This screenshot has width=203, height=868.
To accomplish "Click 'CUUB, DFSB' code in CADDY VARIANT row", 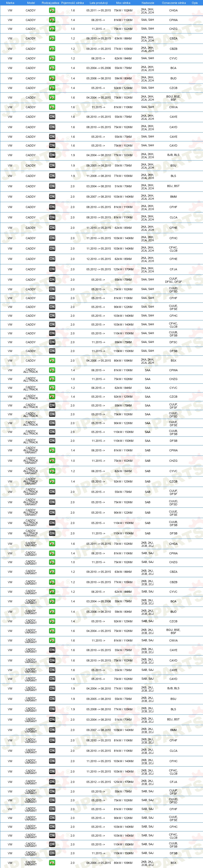I will 173,844.
